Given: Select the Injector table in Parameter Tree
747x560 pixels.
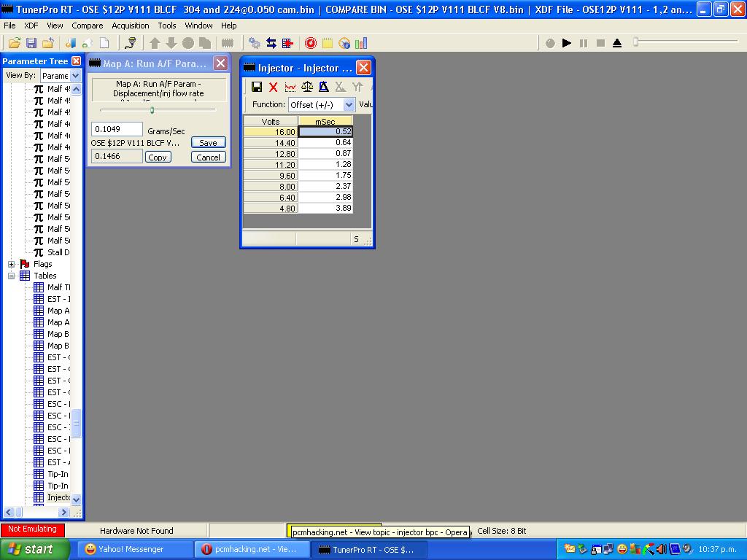Looking at the screenshot, I should [x=52, y=497].
